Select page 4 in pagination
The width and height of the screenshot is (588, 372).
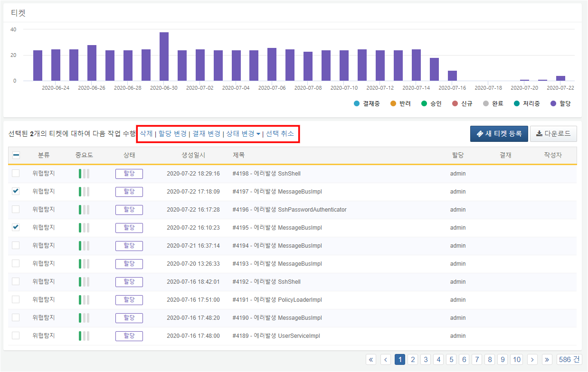438,360
